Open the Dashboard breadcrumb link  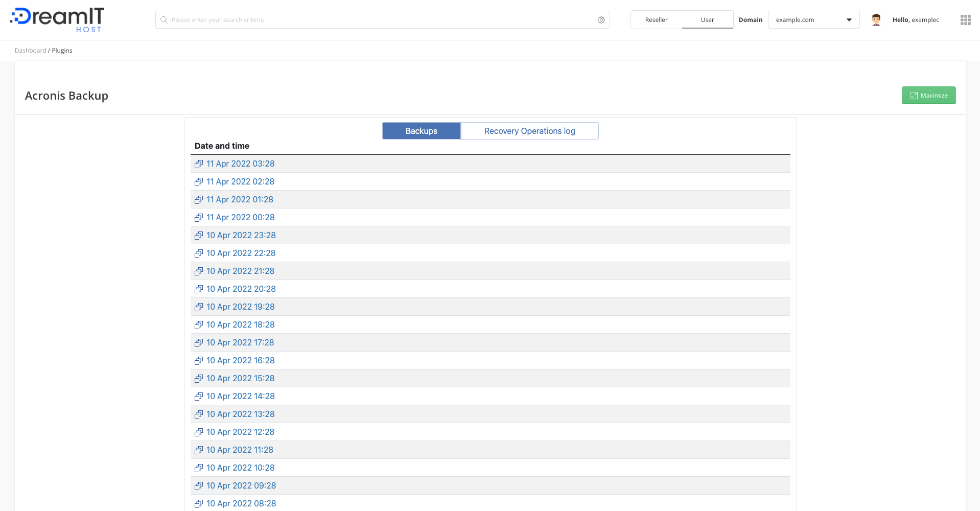coord(30,50)
